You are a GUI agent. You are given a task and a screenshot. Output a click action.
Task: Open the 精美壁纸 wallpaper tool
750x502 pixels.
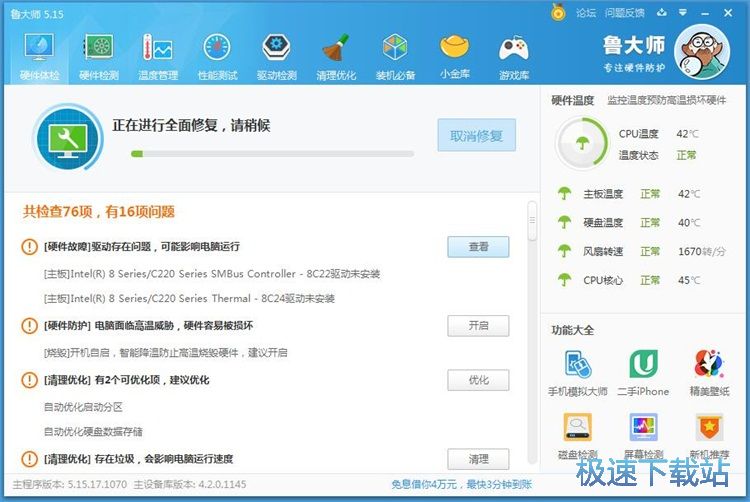pyautogui.click(x=709, y=373)
